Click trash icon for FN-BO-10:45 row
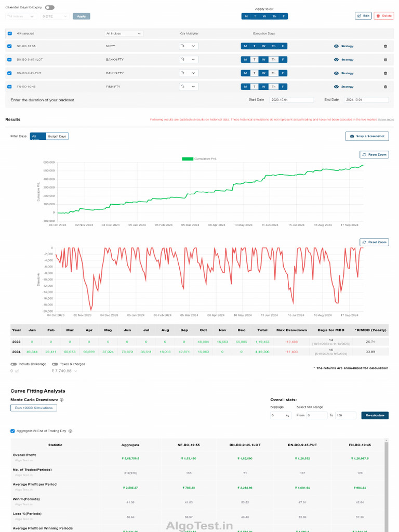Viewport: 399px width, 532px height. (385, 87)
